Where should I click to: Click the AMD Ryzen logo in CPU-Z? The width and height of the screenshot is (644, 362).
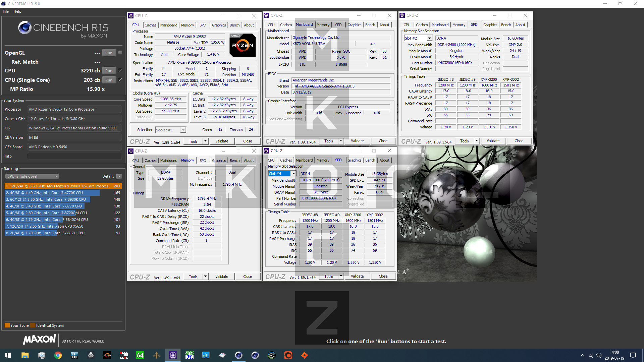click(x=243, y=45)
